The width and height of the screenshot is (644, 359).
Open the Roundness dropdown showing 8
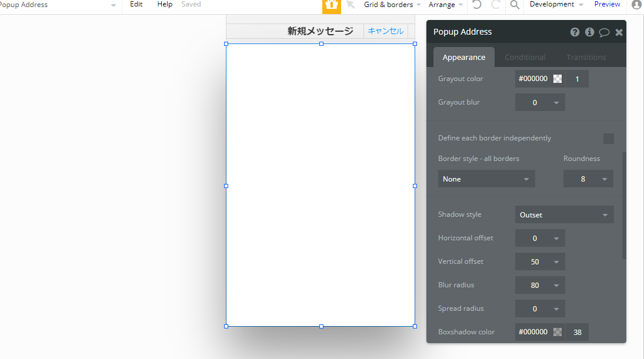(x=588, y=179)
